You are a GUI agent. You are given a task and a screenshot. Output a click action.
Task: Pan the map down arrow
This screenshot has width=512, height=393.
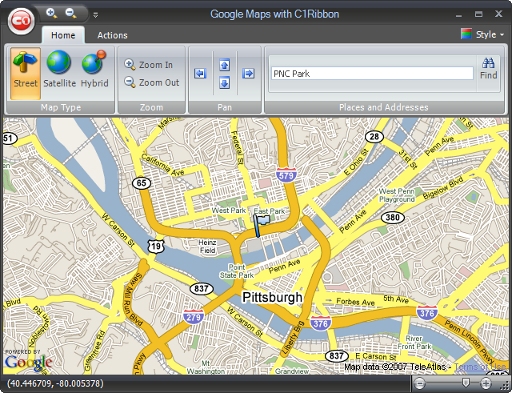pos(224,83)
